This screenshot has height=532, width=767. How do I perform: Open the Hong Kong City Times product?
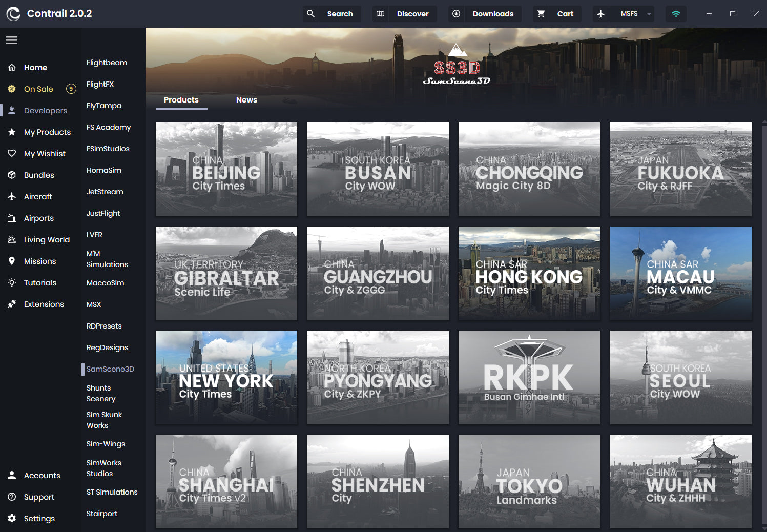[529, 274]
